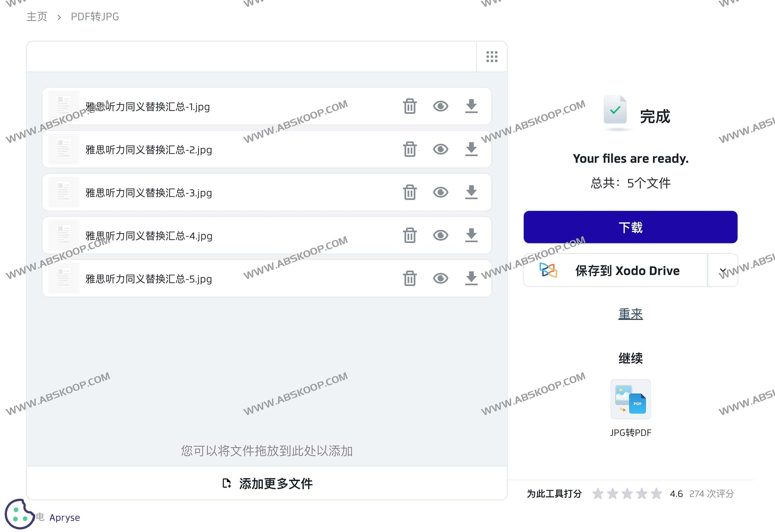
Task: Expand the save options chevron next to Xodo Drive
Action: click(723, 270)
